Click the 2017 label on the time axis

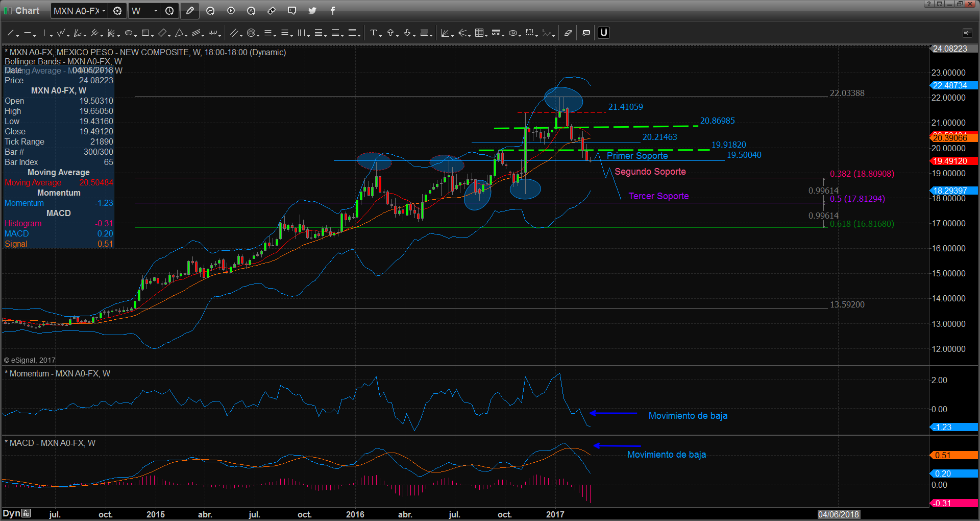click(x=555, y=514)
